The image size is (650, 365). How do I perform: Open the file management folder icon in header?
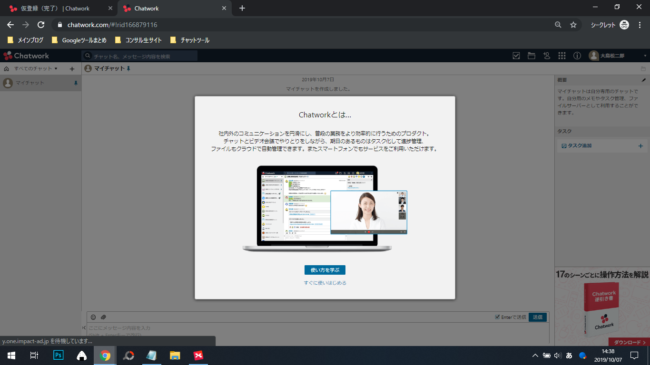(531, 56)
